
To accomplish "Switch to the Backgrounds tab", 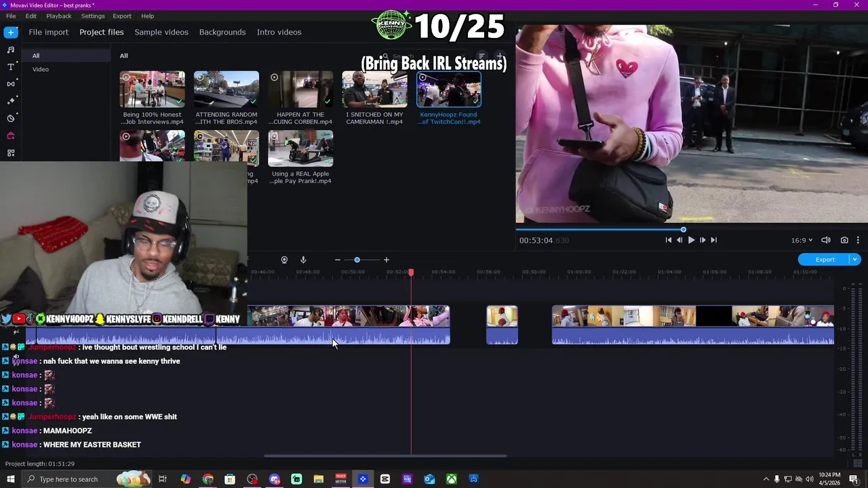I will coord(222,32).
